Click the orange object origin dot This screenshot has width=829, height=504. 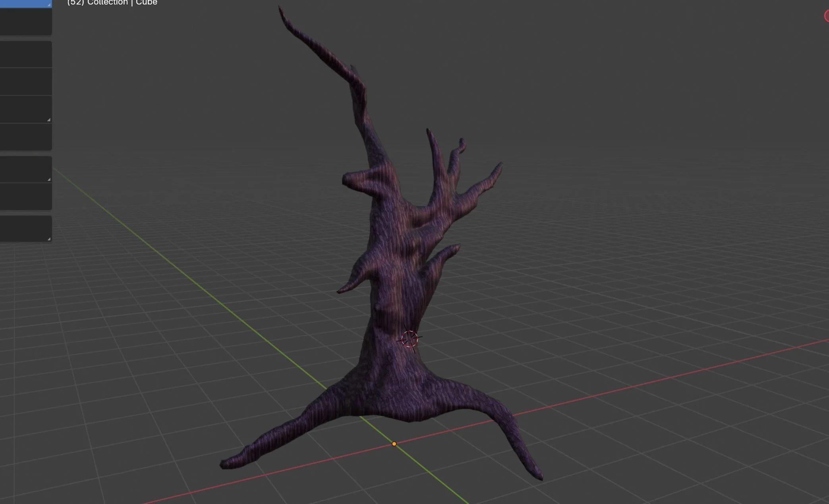(x=394, y=444)
